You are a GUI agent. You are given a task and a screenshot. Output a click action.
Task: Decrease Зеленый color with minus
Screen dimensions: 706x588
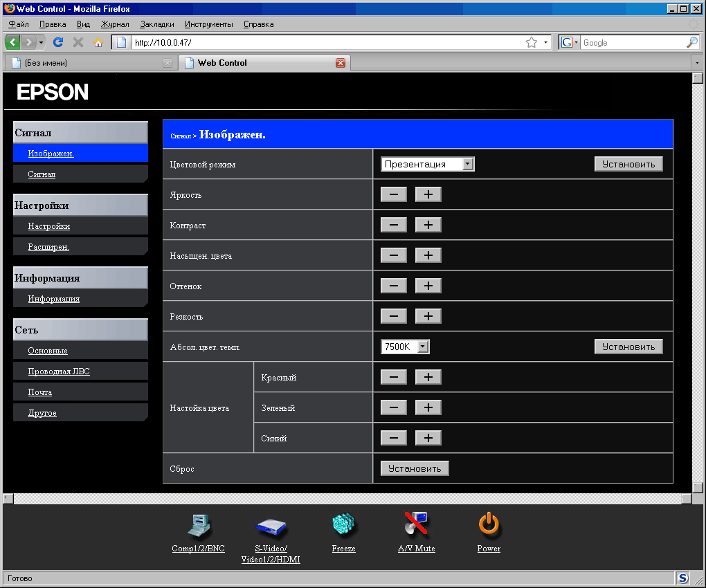click(x=394, y=407)
